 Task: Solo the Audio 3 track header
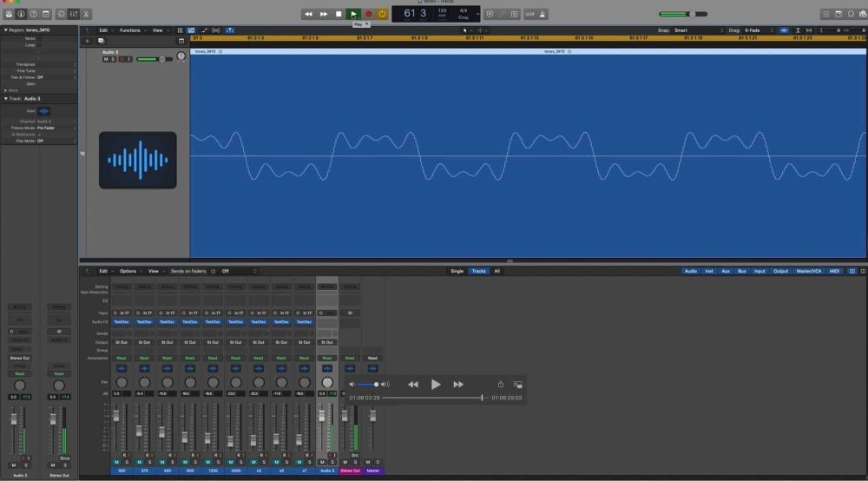click(x=113, y=59)
